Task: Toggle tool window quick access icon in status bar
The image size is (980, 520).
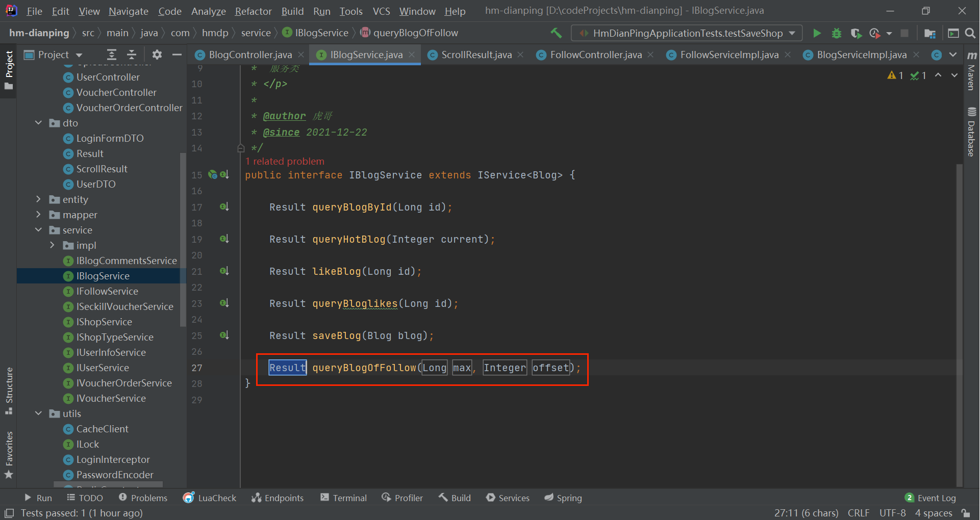Action: pos(9,513)
